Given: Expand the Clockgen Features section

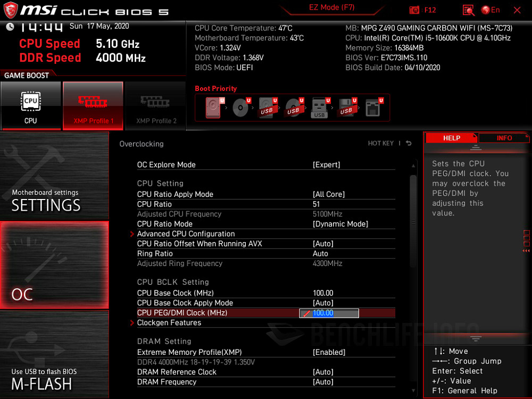Looking at the screenshot, I should coord(169,322).
